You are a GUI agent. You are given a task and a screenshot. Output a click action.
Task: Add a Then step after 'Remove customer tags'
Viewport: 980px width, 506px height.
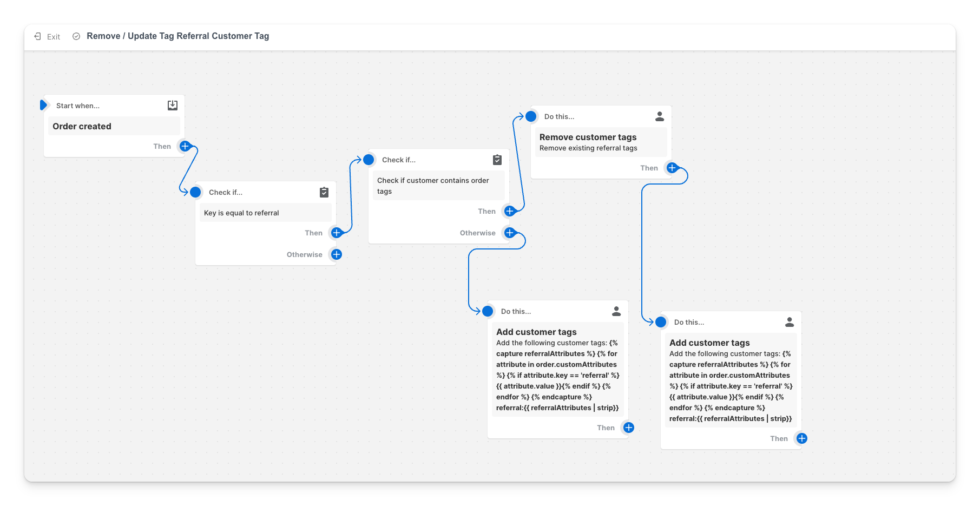(x=672, y=168)
